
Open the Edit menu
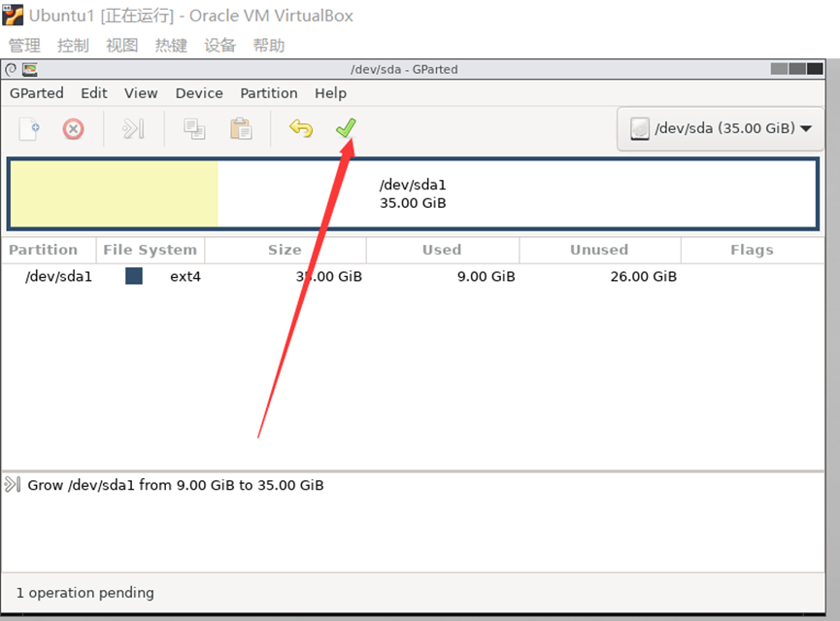94,93
